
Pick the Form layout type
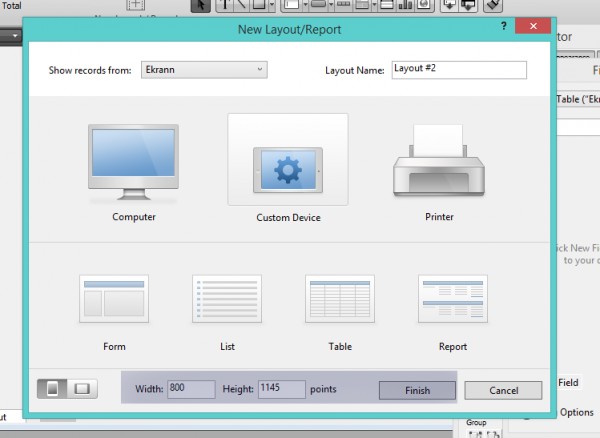click(x=114, y=312)
